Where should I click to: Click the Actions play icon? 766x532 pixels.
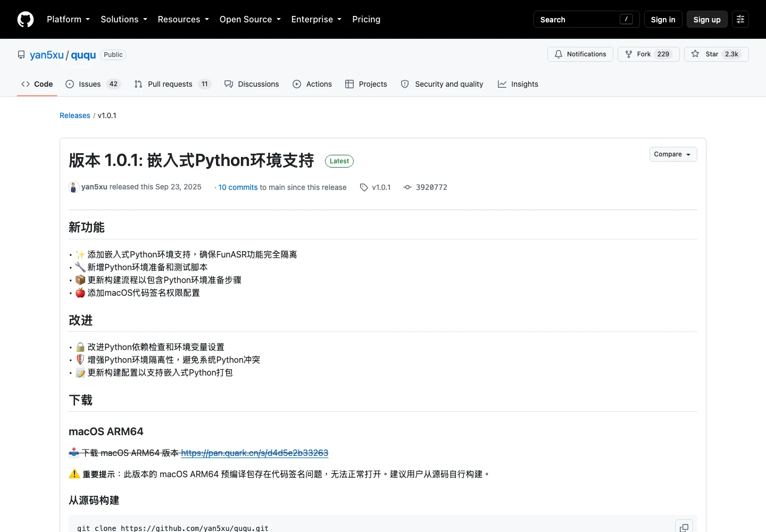coord(297,84)
